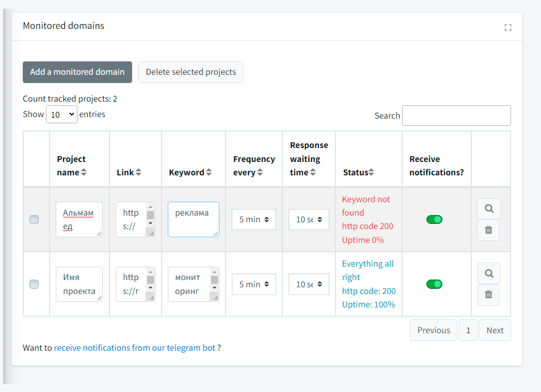Click page number 1 in pagination
The width and height of the screenshot is (541, 392).
coord(468,330)
